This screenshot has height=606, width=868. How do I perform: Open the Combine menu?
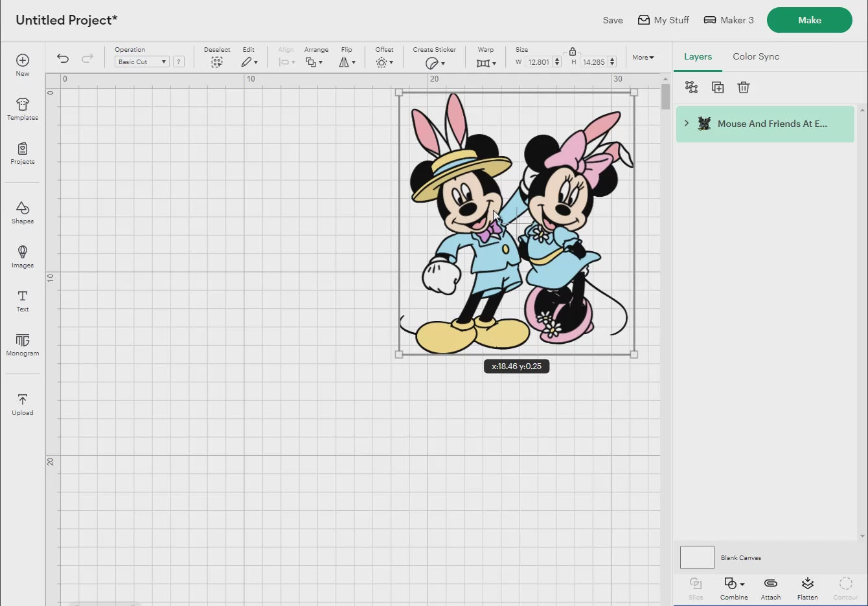[734, 589]
